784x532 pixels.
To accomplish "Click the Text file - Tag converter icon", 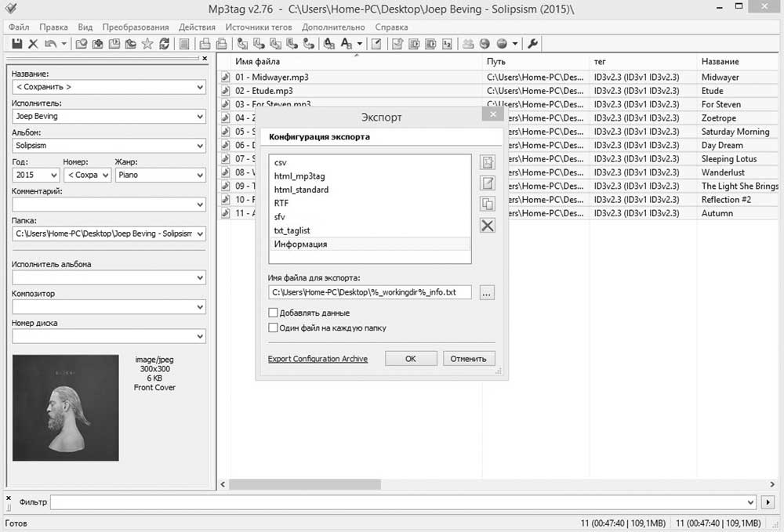I will pyautogui.click(x=292, y=44).
